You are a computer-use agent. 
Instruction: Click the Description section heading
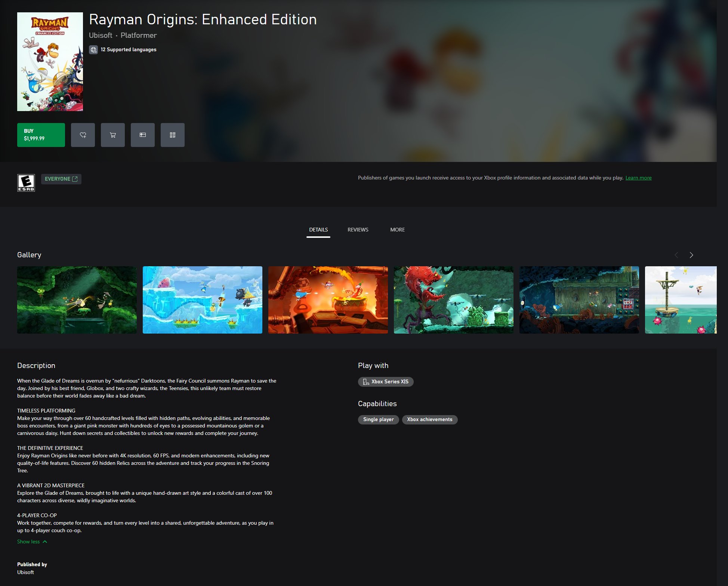(36, 366)
